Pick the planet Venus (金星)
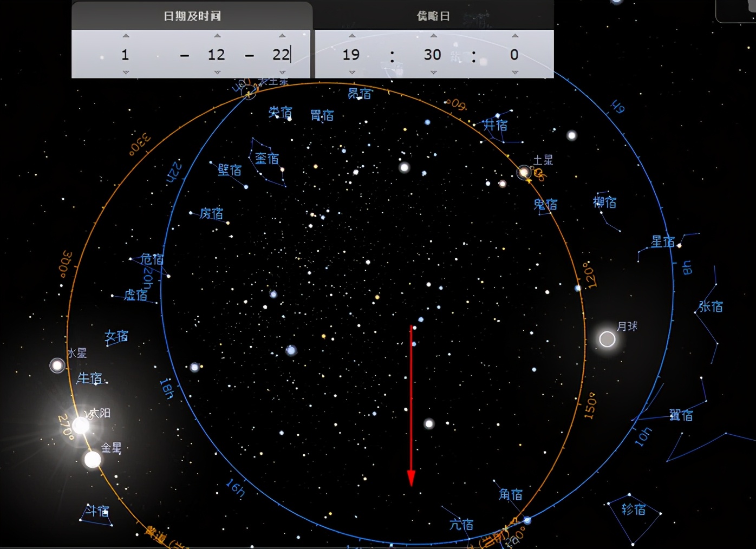This screenshot has height=549, width=756. pyautogui.click(x=93, y=460)
